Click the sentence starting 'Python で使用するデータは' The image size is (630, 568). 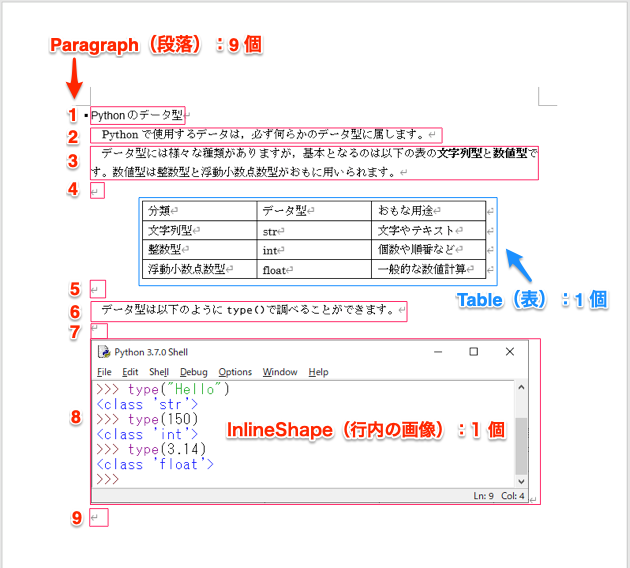click(x=262, y=135)
